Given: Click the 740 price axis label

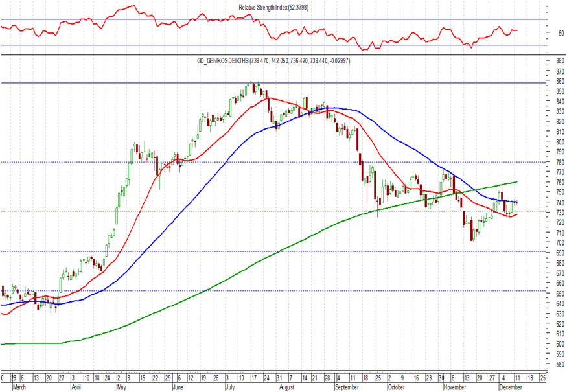Looking at the screenshot, I should click(561, 203).
